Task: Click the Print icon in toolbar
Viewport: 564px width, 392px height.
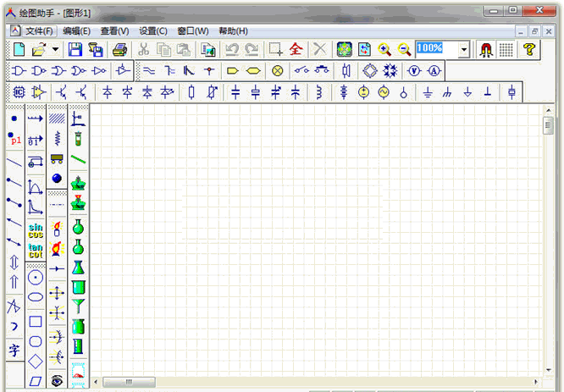Action: point(120,50)
